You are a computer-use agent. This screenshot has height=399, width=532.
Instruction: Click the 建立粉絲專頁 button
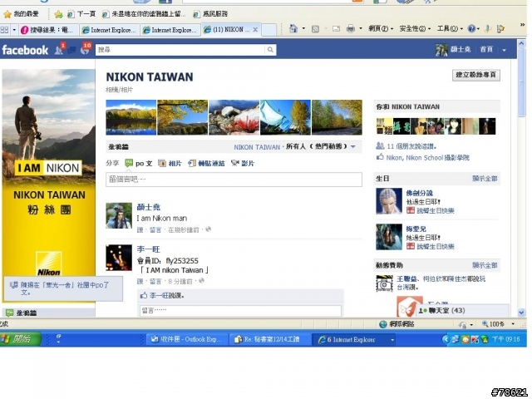pos(476,75)
